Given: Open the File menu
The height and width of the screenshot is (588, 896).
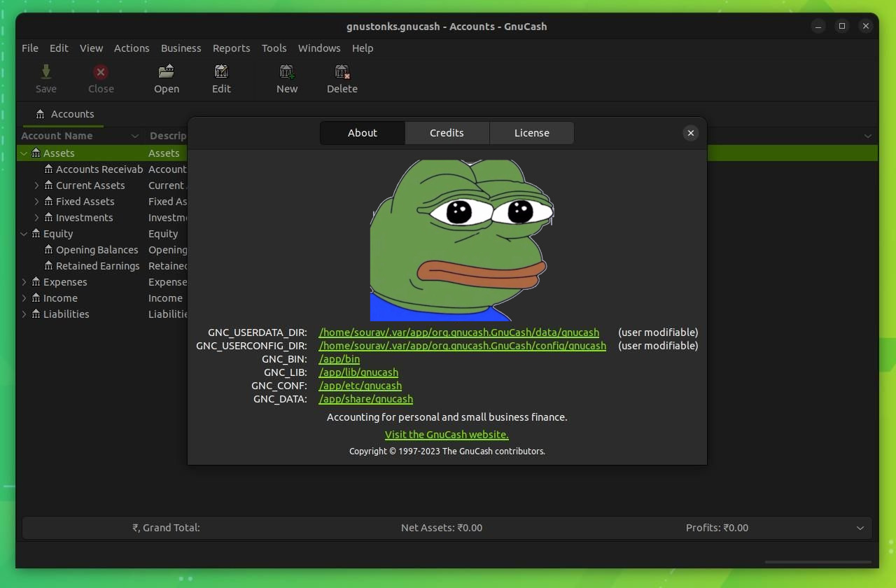Looking at the screenshot, I should [30, 48].
